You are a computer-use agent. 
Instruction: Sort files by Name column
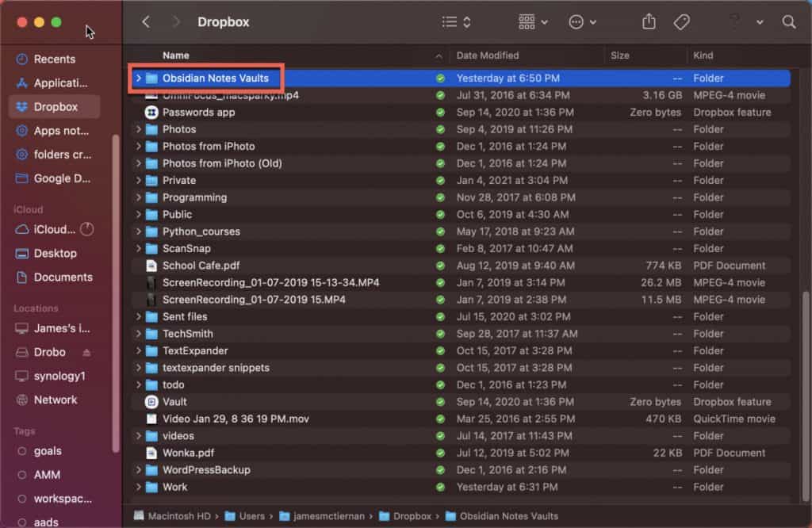coord(176,55)
